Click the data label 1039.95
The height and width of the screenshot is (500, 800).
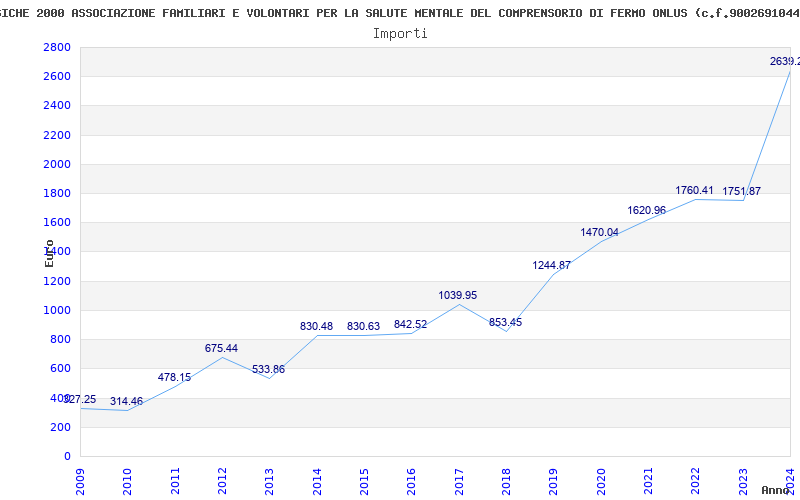click(458, 295)
